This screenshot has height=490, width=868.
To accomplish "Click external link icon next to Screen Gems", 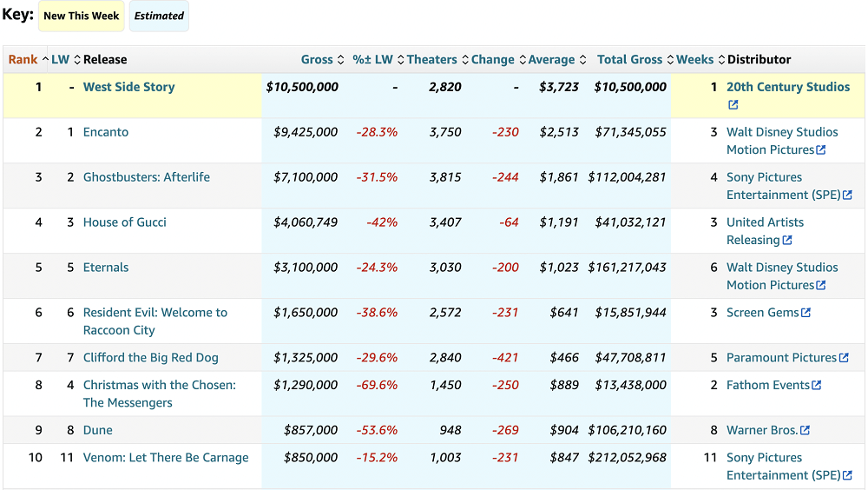I will tap(806, 313).
